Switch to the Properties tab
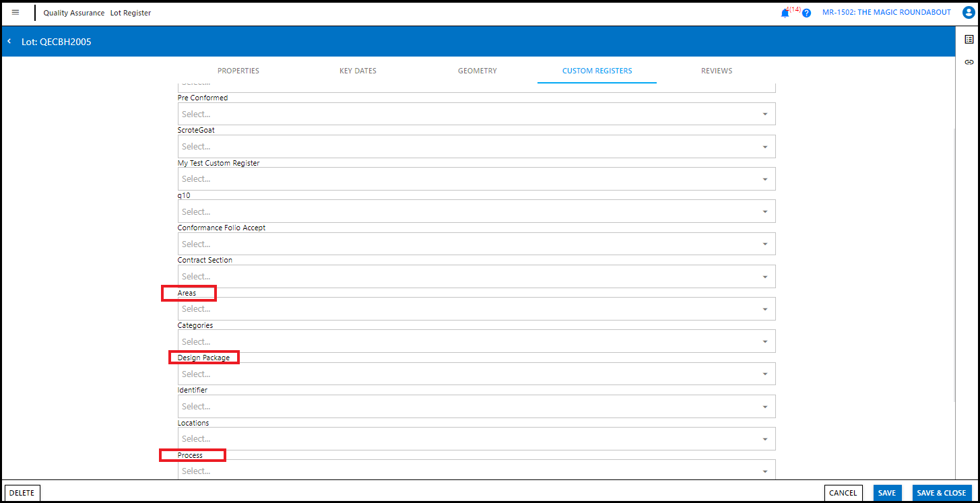This screenshot has height=503, width=980. click(238, 71)
